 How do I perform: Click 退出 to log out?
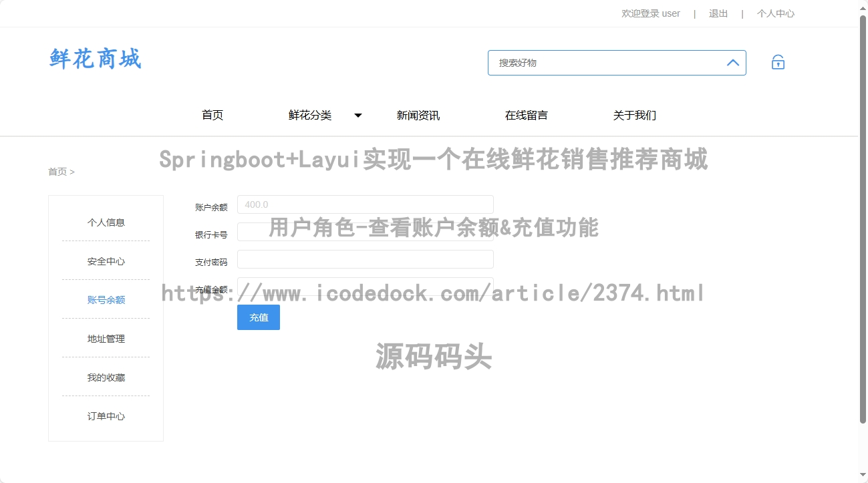718,13
